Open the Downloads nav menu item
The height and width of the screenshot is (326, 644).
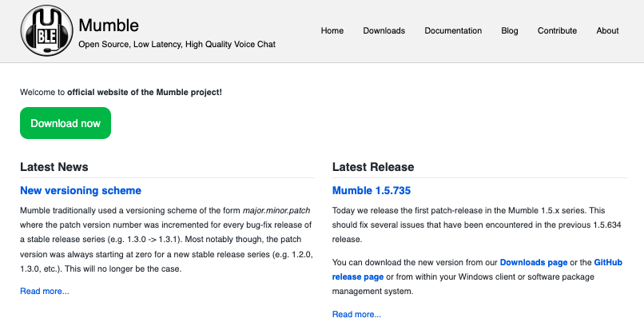[x=384, y=31]
